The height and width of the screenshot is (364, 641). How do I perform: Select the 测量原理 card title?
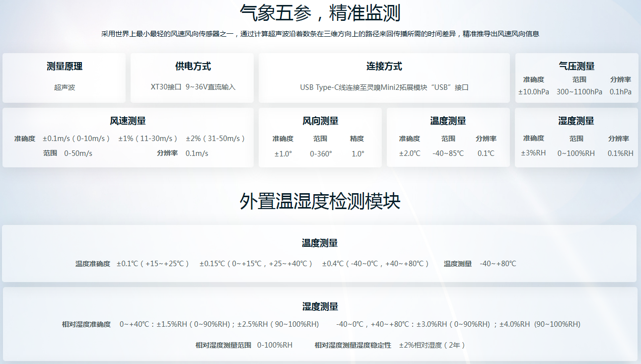64,67
